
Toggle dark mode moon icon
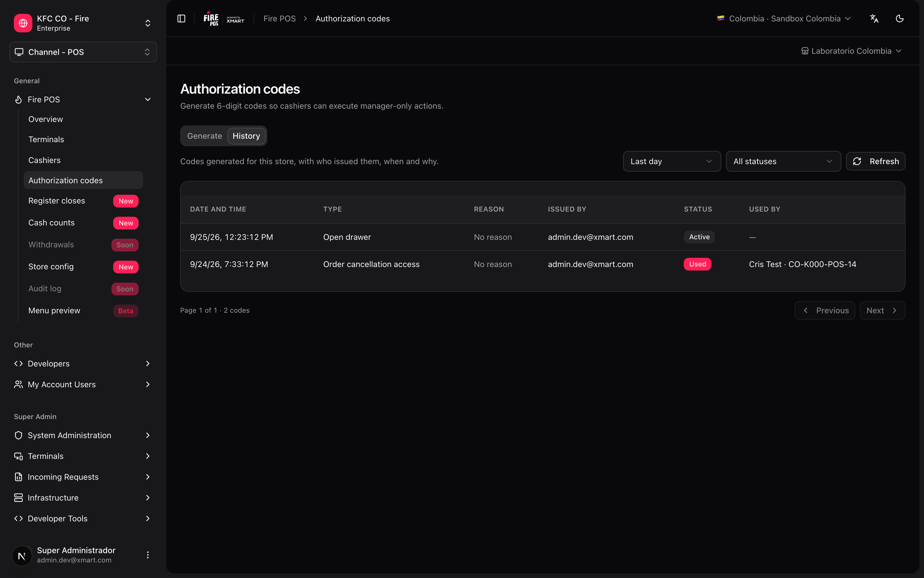click(899, 19)
